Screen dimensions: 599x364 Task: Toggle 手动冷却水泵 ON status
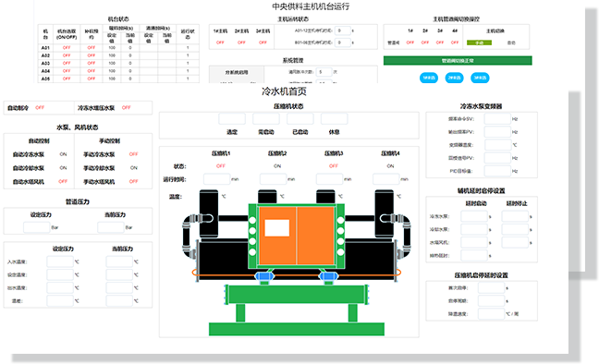tap(134, 167)
